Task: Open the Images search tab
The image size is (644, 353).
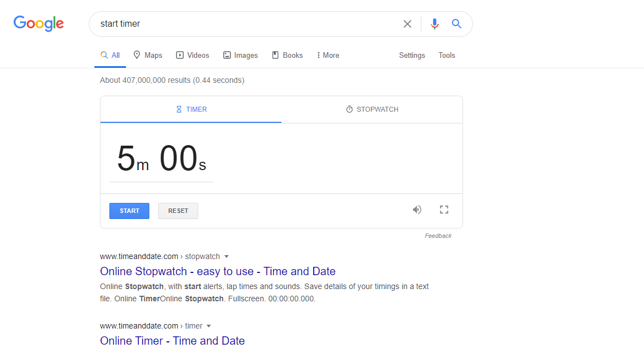Action: point(240,55)
